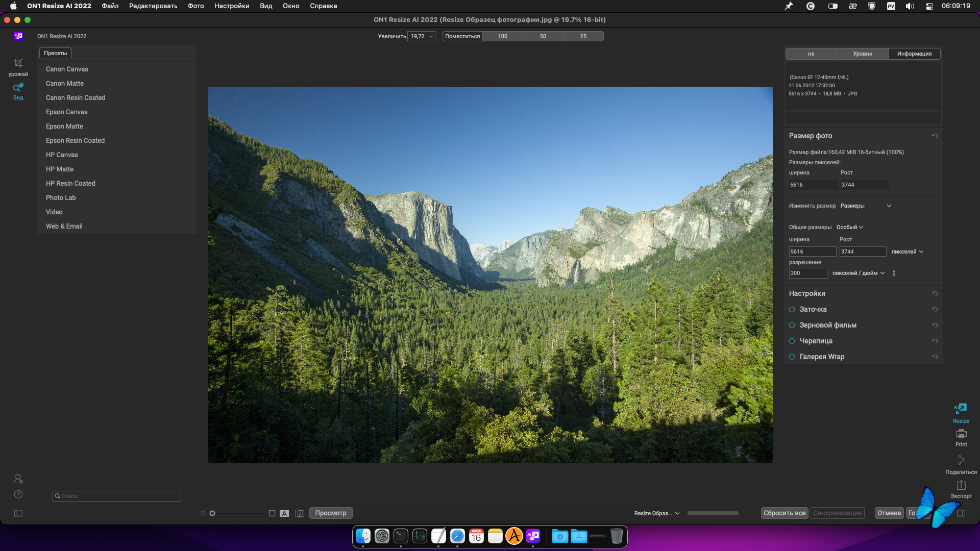Click the soft proofing icon

pos(300,513)
